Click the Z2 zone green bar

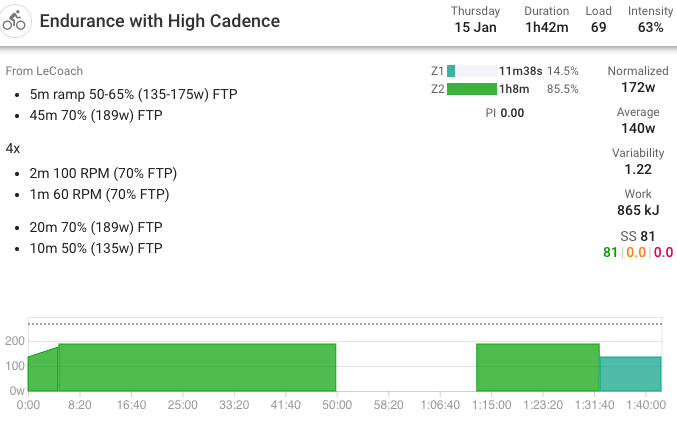click(x=471, y=89)
